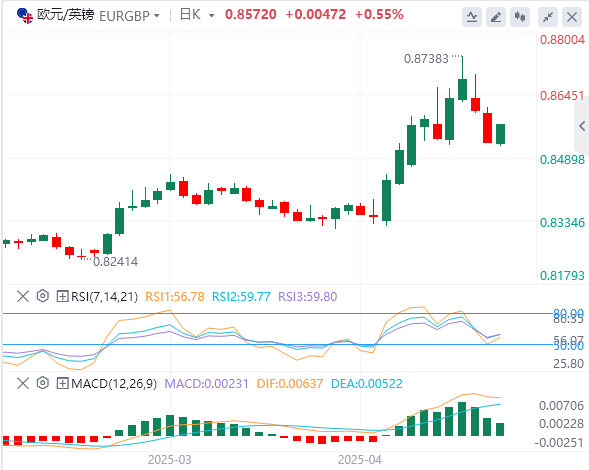The image size is (589, 470).
Task: Click the 2025-04 timeline marker
Action: pos(359,460)
